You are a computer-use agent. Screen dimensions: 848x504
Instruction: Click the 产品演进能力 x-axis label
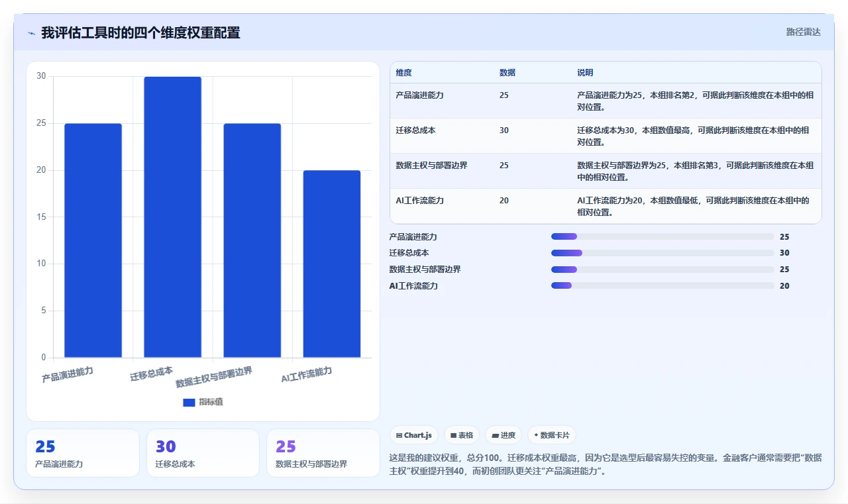[x=67, y=375]
